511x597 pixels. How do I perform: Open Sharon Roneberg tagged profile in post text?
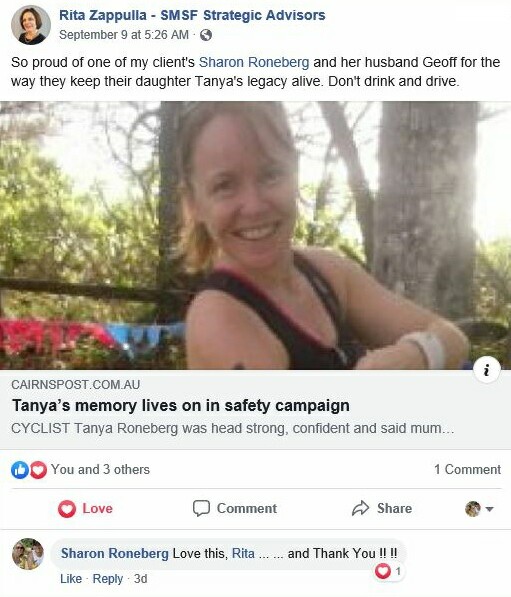(x=254, y=62)
